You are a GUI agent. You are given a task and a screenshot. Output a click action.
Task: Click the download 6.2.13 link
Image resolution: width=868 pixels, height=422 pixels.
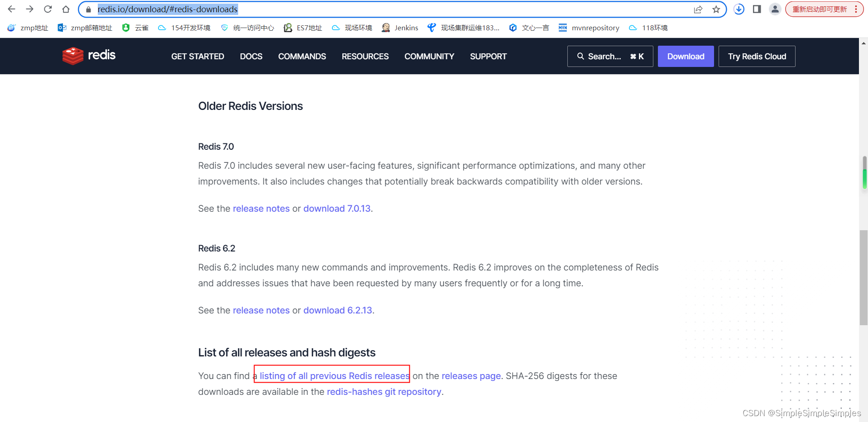[338, 310]
